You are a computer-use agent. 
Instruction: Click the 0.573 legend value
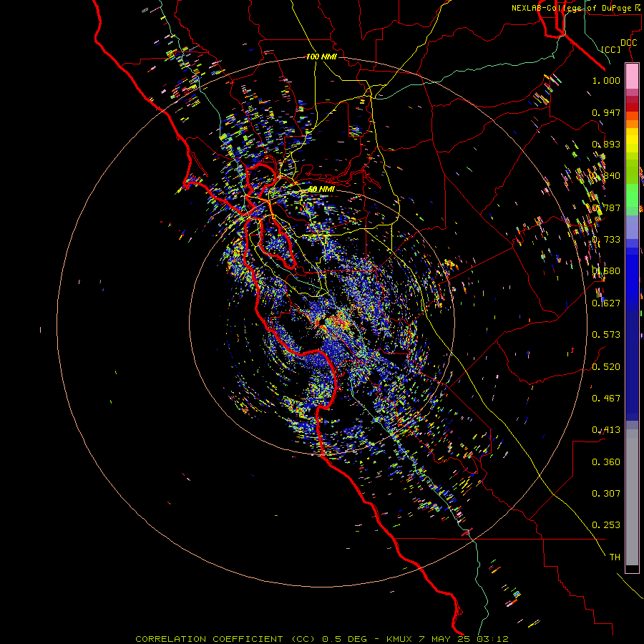606,335
